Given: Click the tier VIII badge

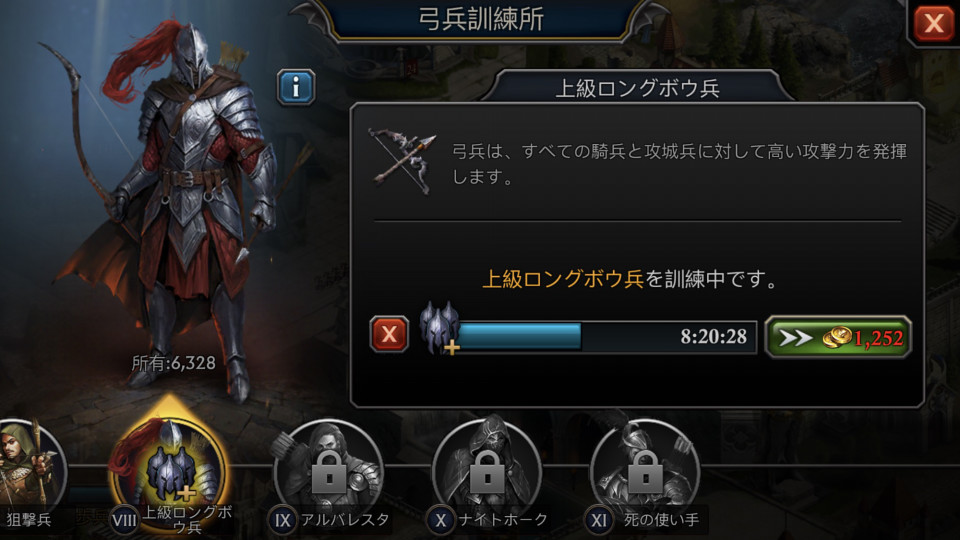Looking at the screenshot, I should click(x=124, y=520).
